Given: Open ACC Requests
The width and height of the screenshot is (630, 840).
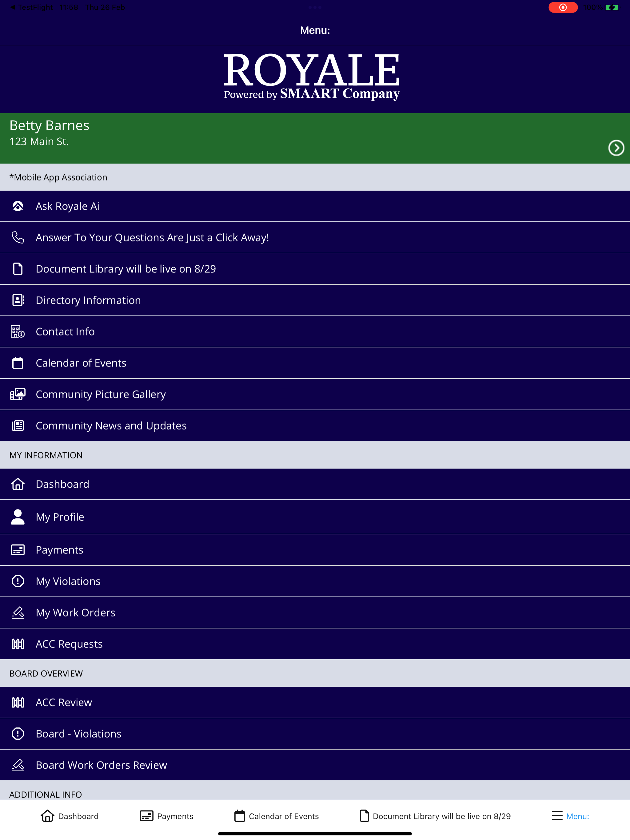Looking at the screenshot, I should click(x=315, y=644).
